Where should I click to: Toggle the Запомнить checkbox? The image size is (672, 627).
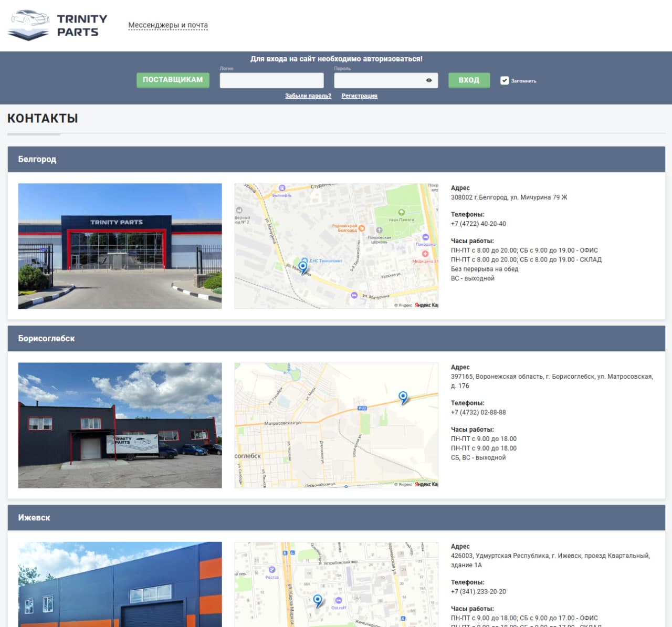(x=505, y=80)
